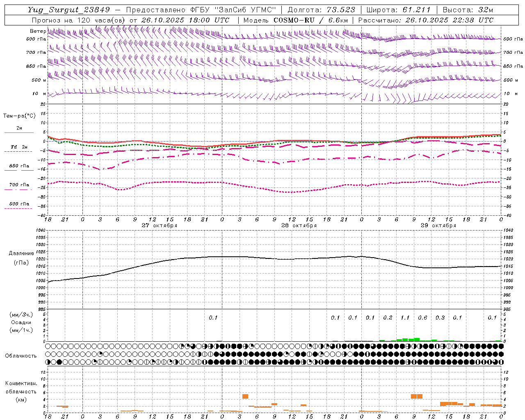525x420 pixels.
Task: Click the Ветер wind panel label
Action: pos(38,31)
